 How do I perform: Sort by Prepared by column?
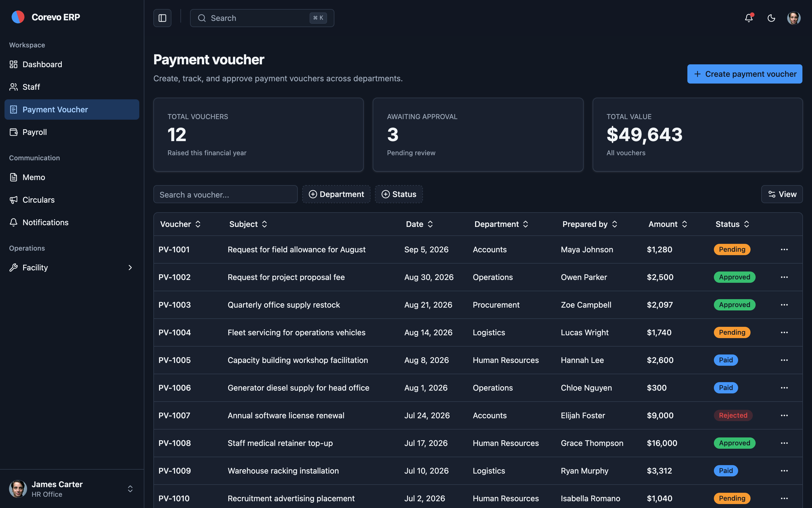[x=590, y=224]
